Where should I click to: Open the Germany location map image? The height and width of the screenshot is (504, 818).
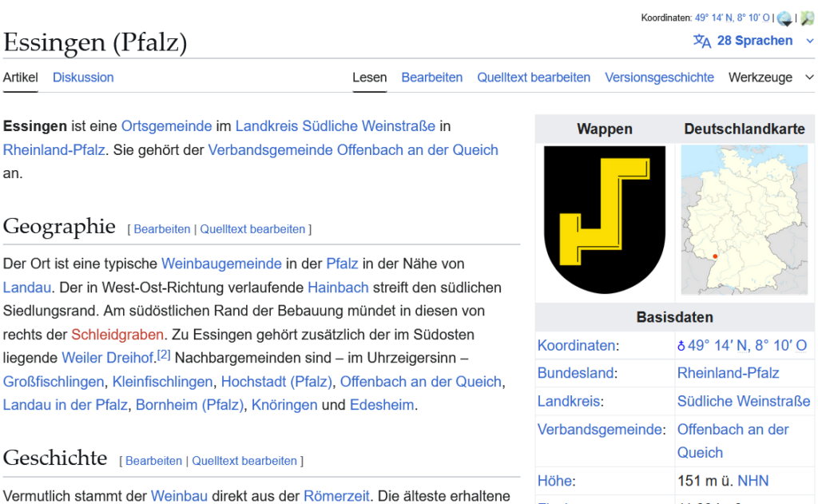coord(745,220)
